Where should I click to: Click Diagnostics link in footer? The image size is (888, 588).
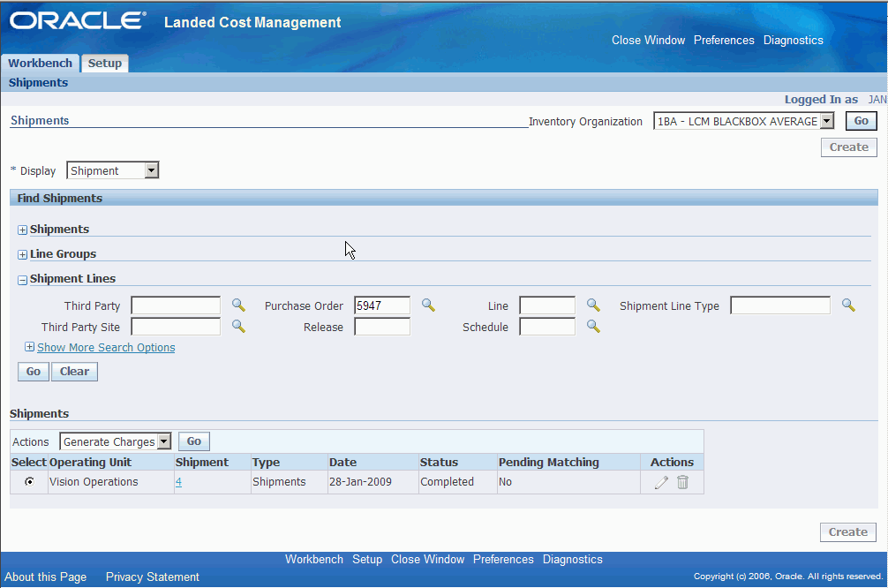coord(573,559)
